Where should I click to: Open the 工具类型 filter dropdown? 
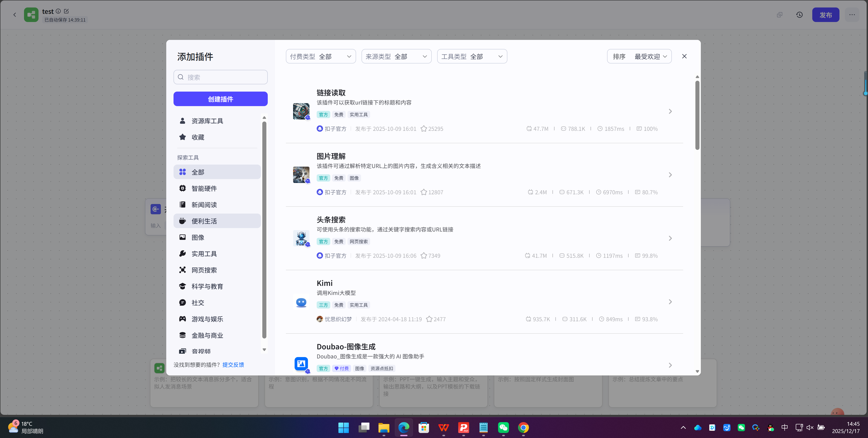coord(471,56)
